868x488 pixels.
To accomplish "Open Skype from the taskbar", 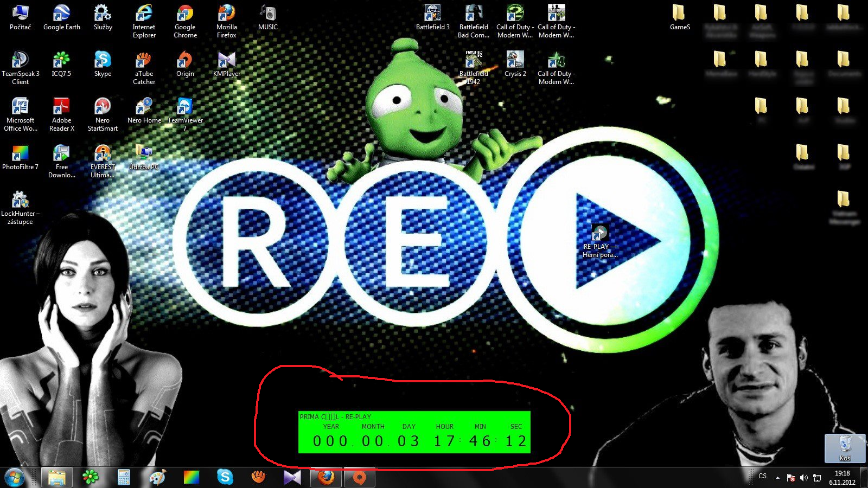I will click(x=225, y=478).
